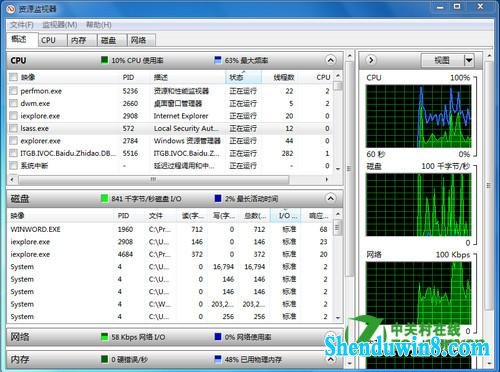Click the Resource Monitor title bar icon

(x=11, y=9)
